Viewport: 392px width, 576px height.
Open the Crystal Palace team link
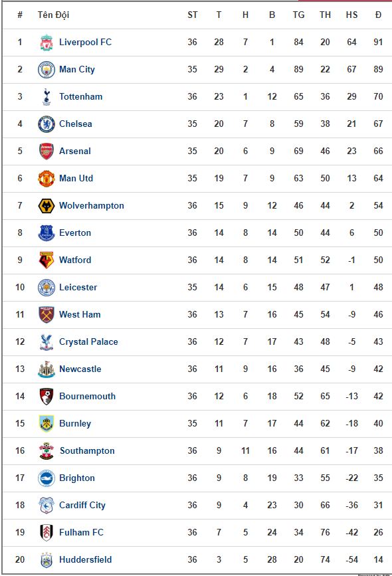click(88, 342)
